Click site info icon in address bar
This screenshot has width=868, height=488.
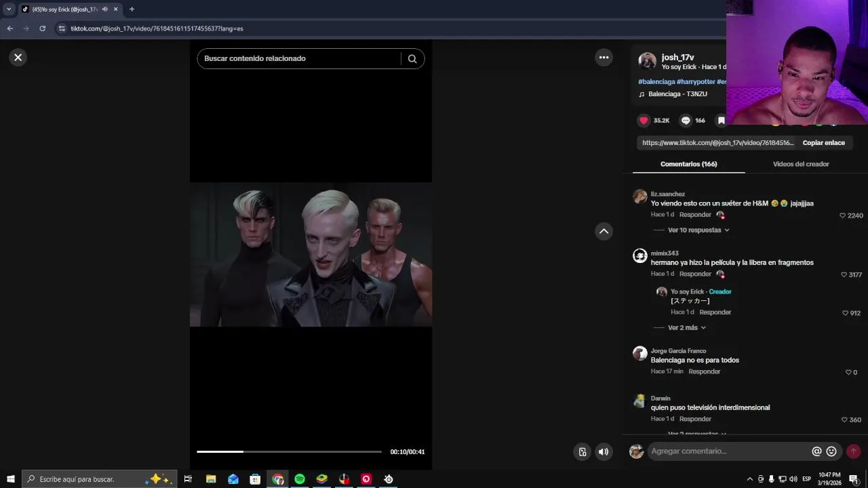click(x=62, y=28)
